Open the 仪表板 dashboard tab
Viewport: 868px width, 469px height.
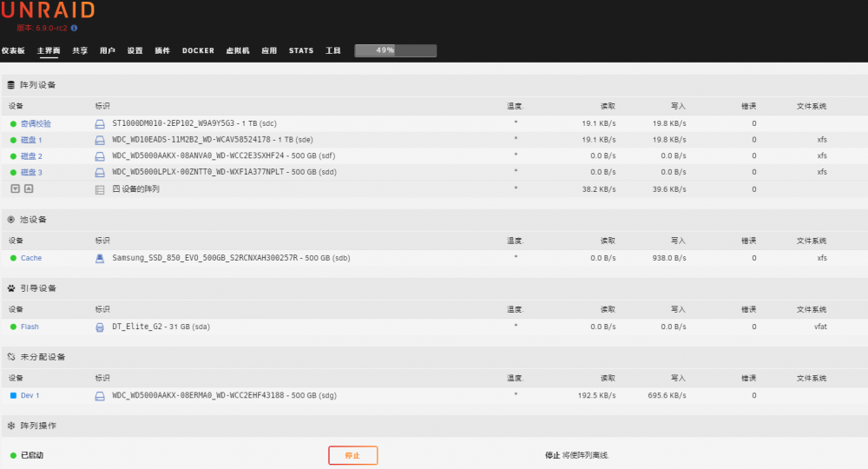click(x=13, y=50)
